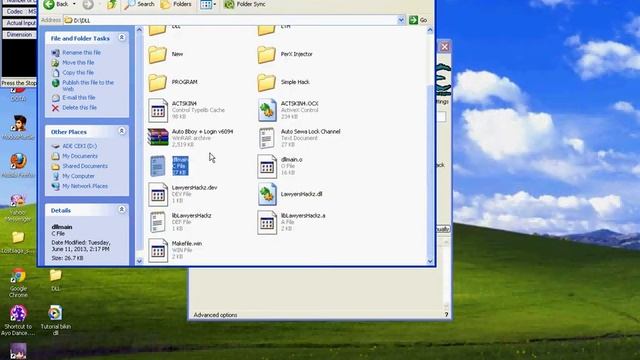
Task: Click Publish this file to the Web
Action: pyautogui.click(x=88, y=85)
